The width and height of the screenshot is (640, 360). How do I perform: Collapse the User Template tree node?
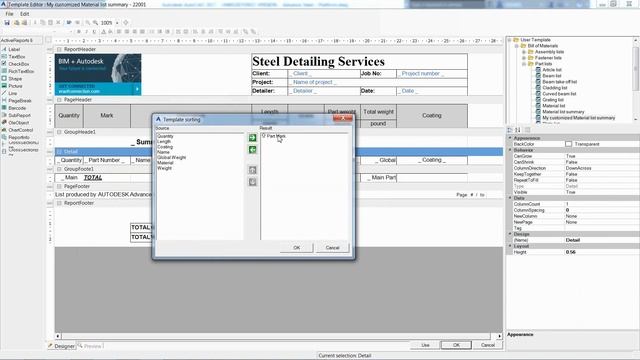click(510, 40)
